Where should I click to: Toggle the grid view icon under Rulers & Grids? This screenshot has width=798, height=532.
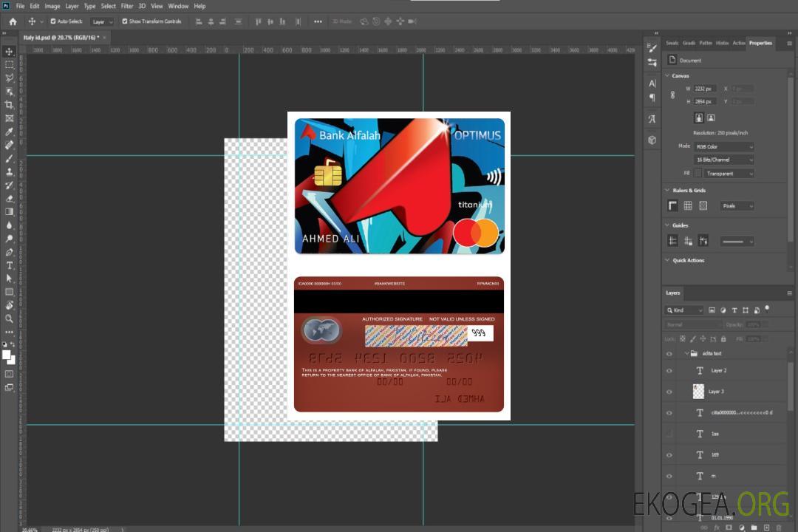point(688,205)
